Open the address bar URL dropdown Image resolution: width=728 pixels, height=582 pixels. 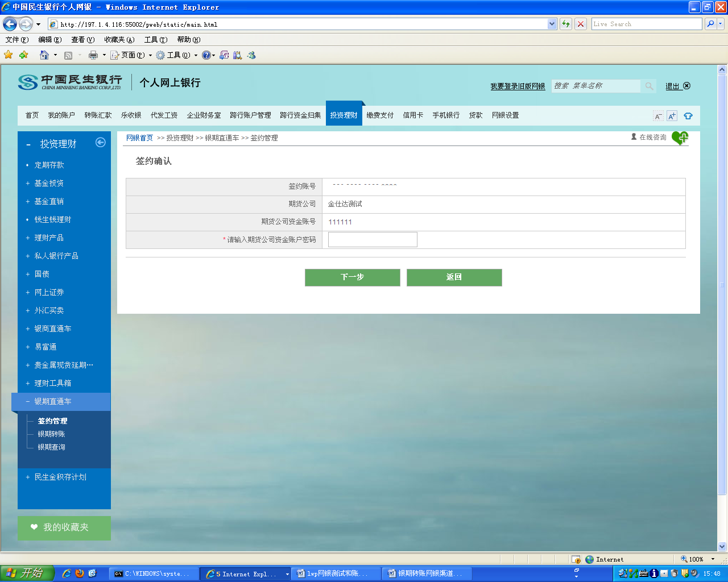(552, 24)
